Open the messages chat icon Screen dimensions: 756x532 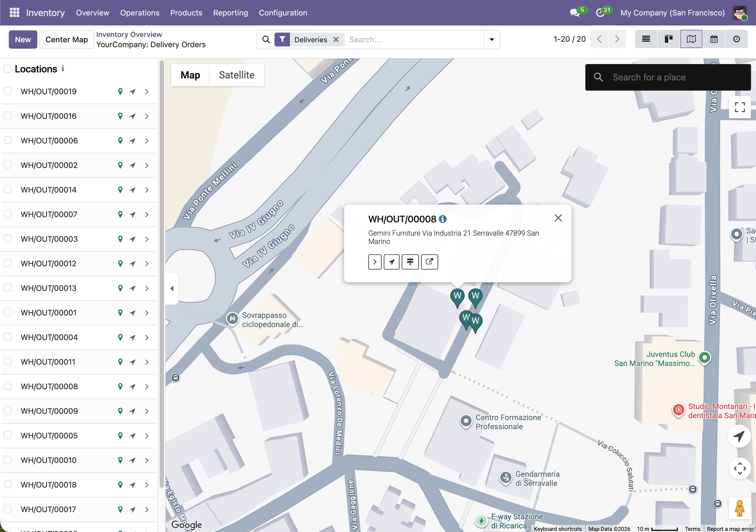pos(575,13)
